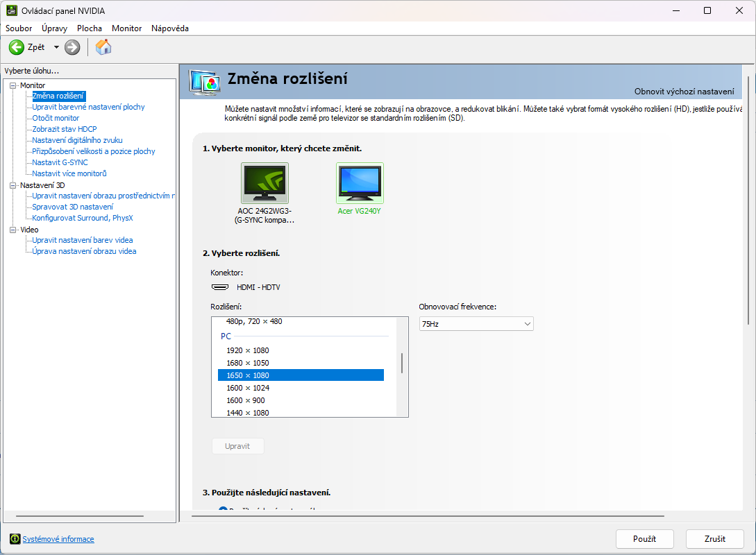Screen dimensions: 756x555
Task: Collapse the Nastavení 3D tree section
Action: click(12, 185)
